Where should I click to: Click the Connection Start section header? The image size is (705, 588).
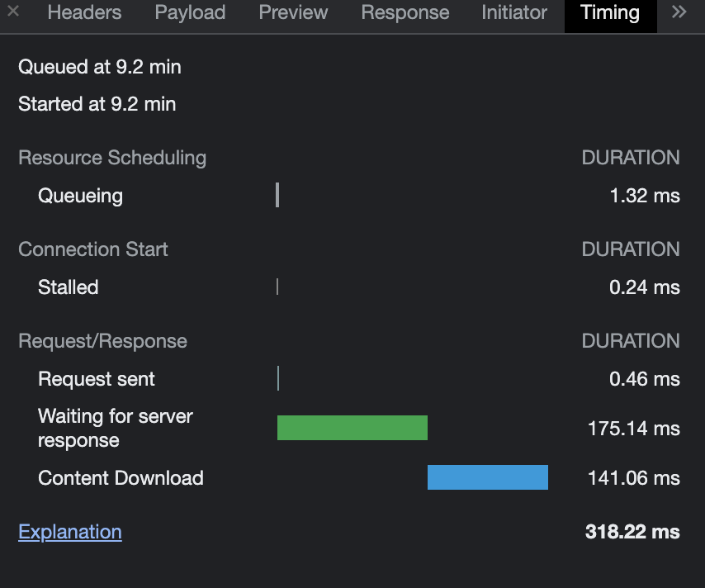[x=92, y=249]
